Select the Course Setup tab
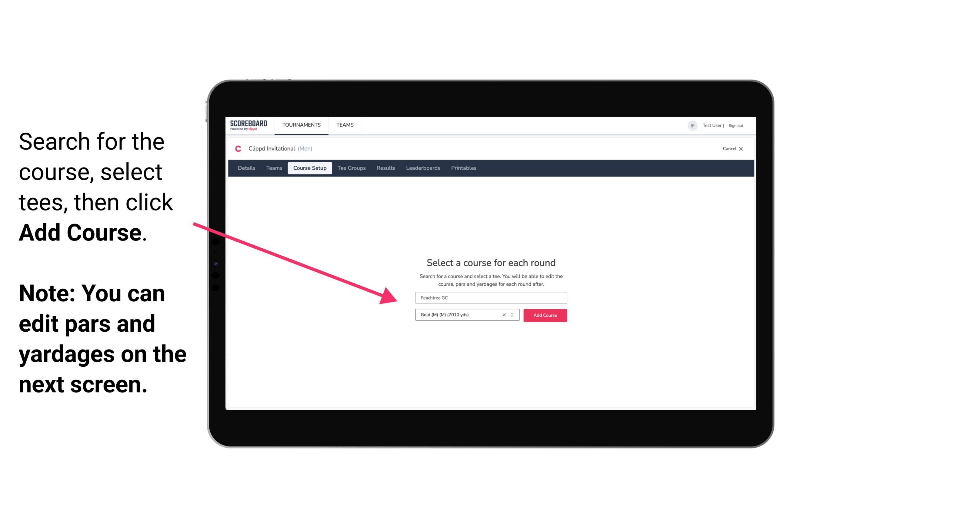 pyautogui.click(x=310, y=168)
